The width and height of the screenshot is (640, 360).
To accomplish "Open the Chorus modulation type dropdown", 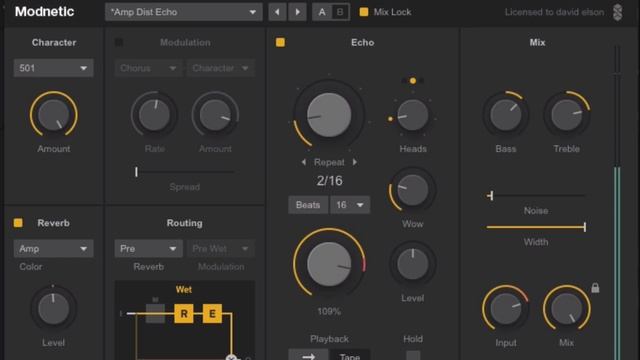I will point(148,68).
